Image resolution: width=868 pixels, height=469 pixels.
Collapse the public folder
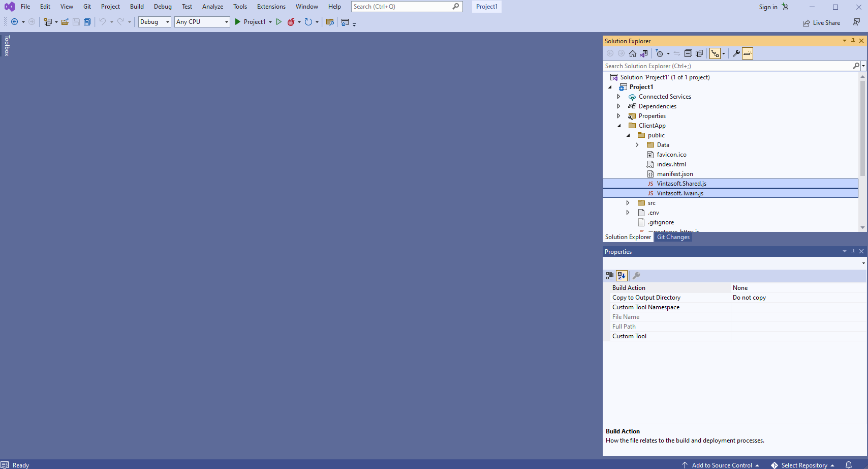click(628, 135)
